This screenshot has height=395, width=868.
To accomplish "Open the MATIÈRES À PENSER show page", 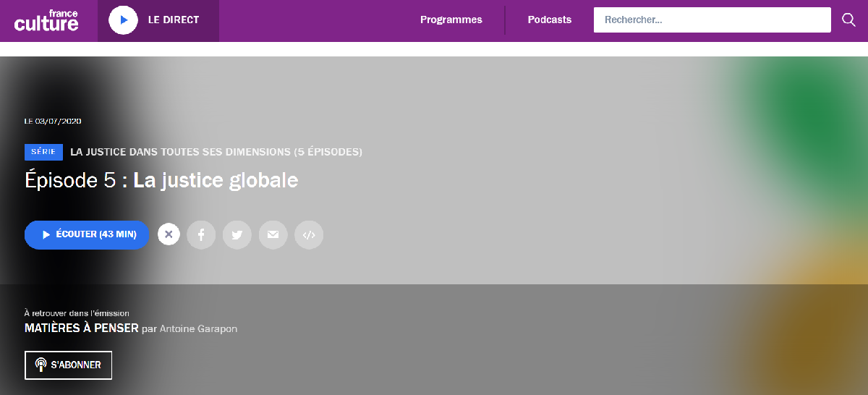I will (82, 328).
